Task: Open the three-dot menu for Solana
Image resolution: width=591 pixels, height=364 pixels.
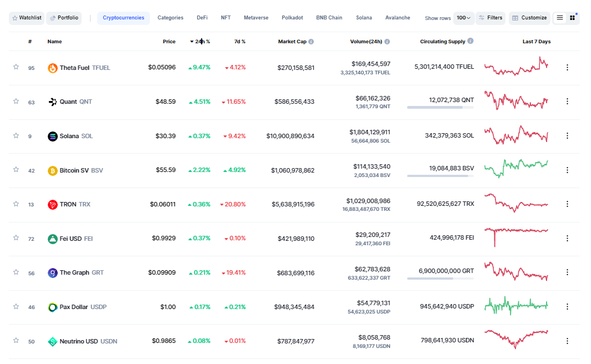Action: (567, 135)
